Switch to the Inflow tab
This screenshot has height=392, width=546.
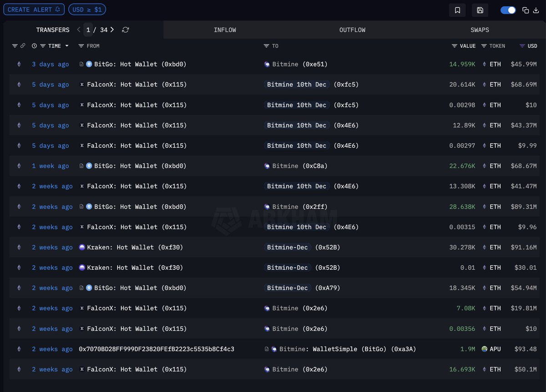(225, 30)
